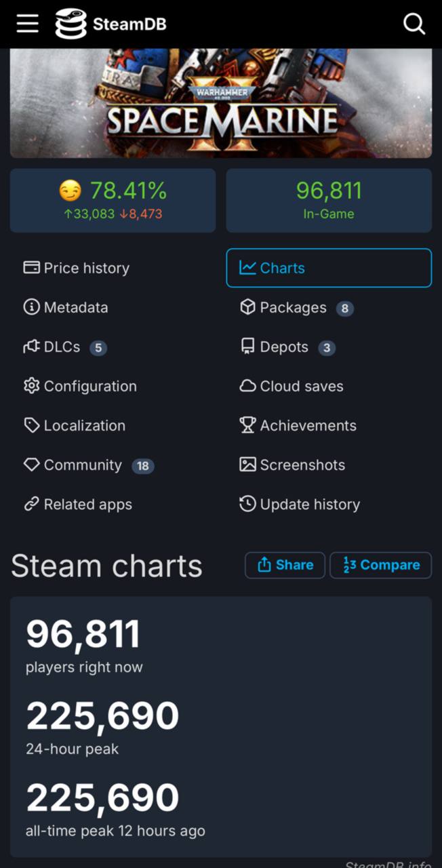442x868 pixels.
Task: Go to the Metadata section
Action: coord(66,307)
